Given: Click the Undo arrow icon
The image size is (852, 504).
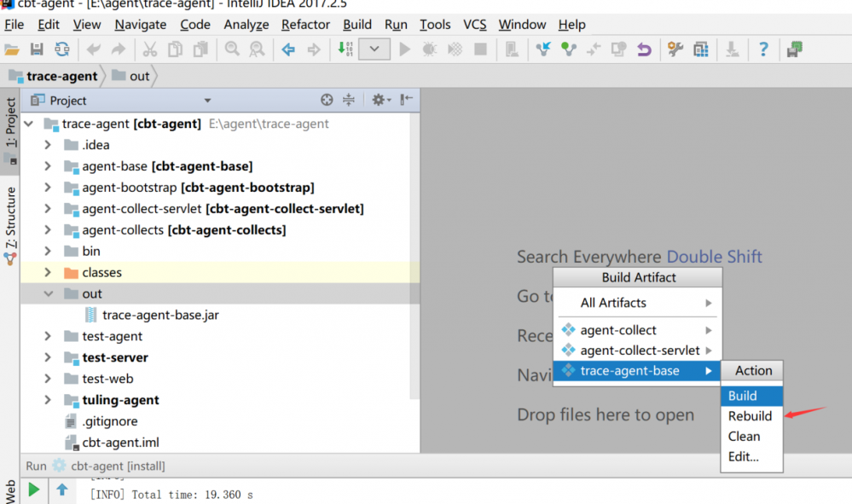Looking at the screenshot, I should (x=94, y=49).
